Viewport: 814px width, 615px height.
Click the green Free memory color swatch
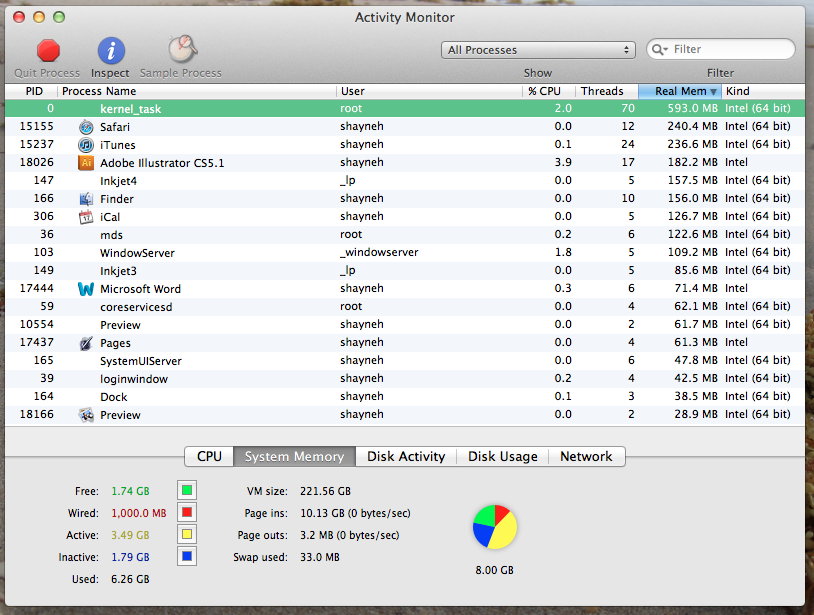(x=187, y=490)
